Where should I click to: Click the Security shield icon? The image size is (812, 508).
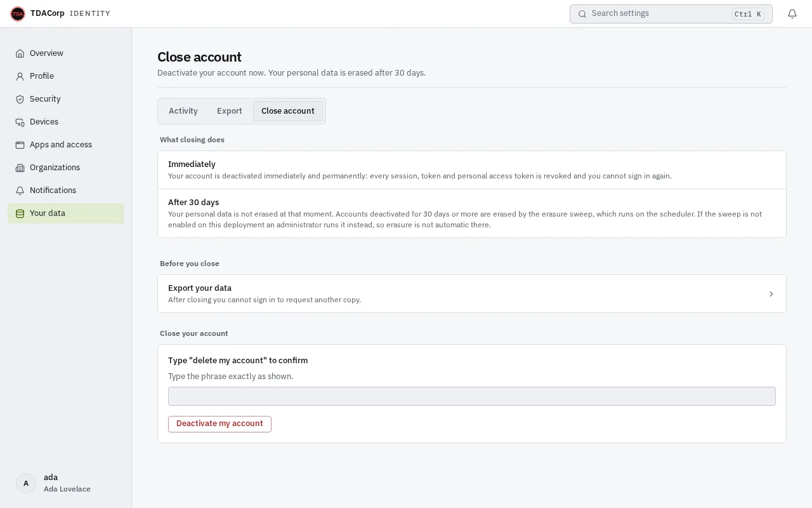tap(20, 99)
